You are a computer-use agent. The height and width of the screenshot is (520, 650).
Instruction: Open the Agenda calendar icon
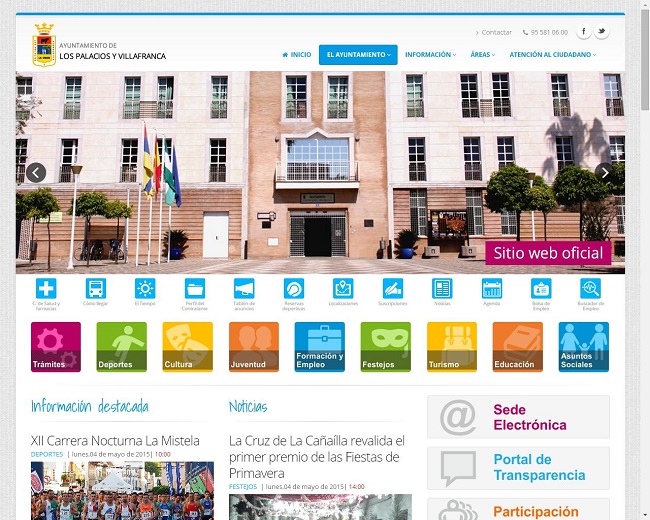click(x=492, y=288)
